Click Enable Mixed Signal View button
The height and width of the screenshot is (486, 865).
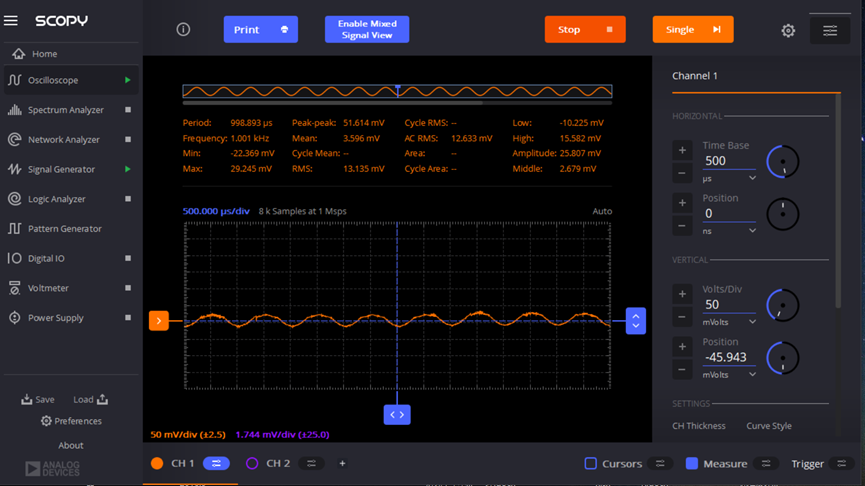367,29
